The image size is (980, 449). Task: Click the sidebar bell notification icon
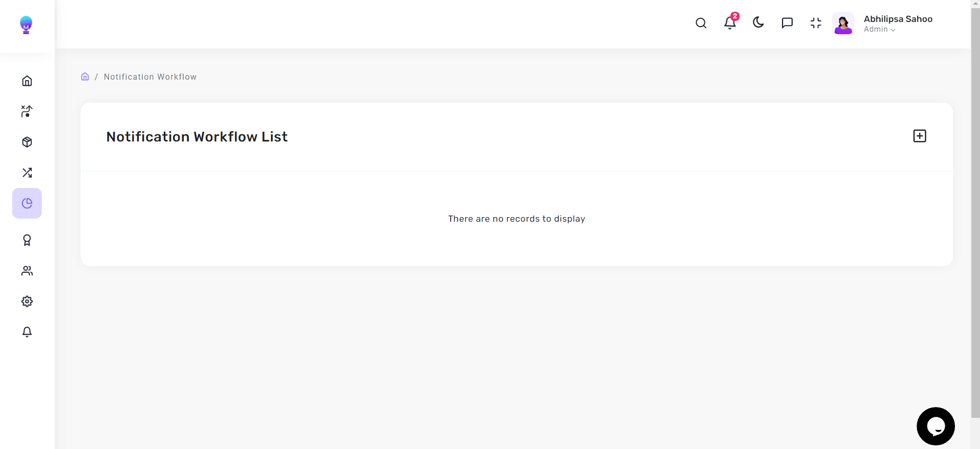[x=27, y=332]
